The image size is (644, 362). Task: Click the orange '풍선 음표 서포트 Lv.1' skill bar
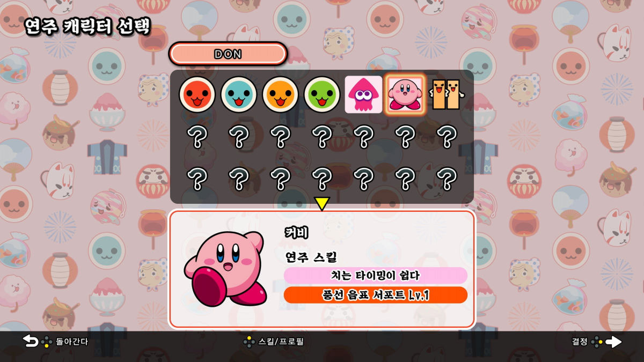coord(376,295)
